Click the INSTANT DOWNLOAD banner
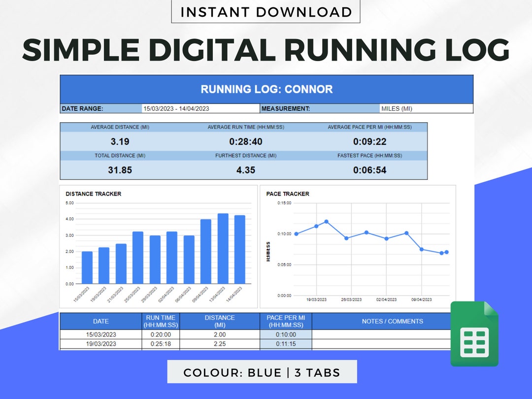Image resolution: width=532 pixels, height=399 pixels. tap(266, 11)
